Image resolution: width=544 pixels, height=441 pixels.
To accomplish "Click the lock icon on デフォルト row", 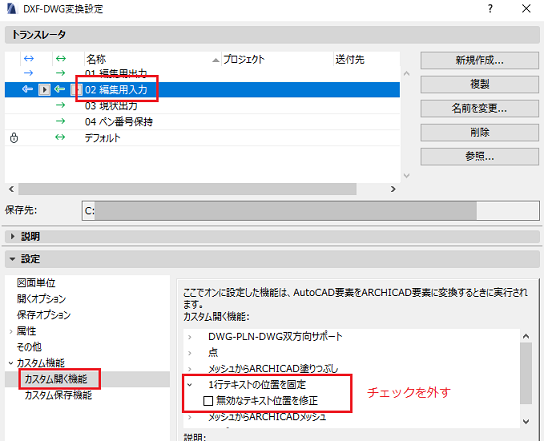I will pos(14,138).
